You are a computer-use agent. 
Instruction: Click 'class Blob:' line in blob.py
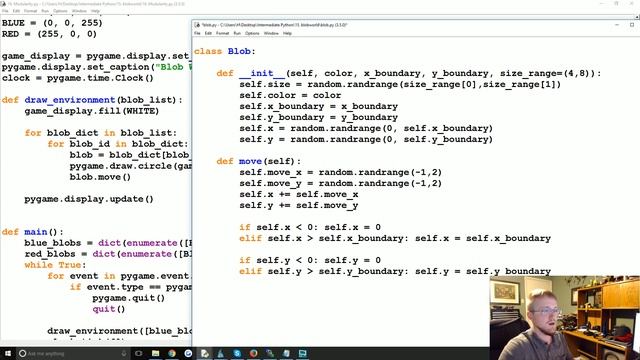224,51
